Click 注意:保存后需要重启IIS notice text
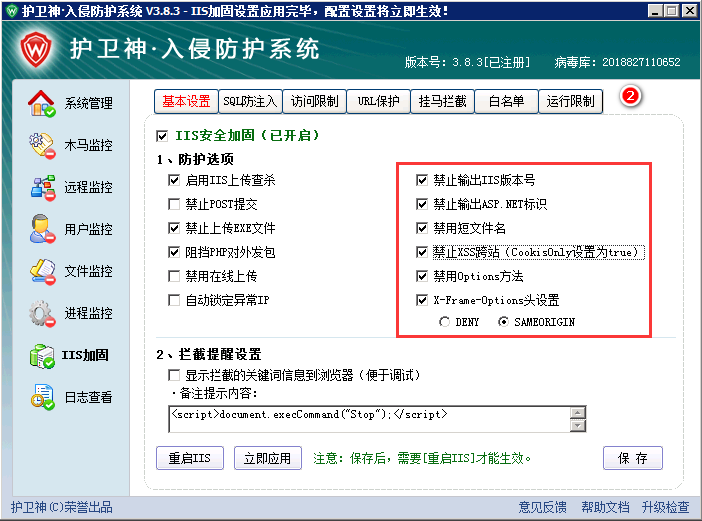The height and width of the screenshot is (521, 702). [x=422, y=458]
